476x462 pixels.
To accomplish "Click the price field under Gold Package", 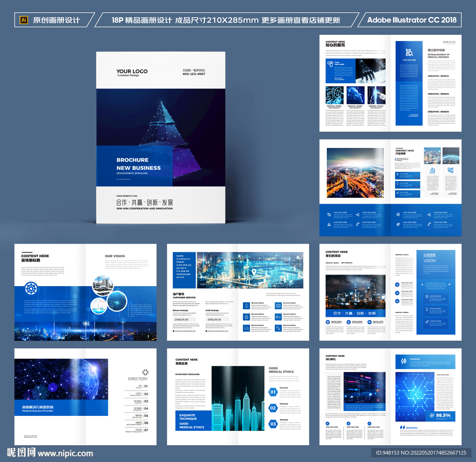I will [x=217, y=320].
